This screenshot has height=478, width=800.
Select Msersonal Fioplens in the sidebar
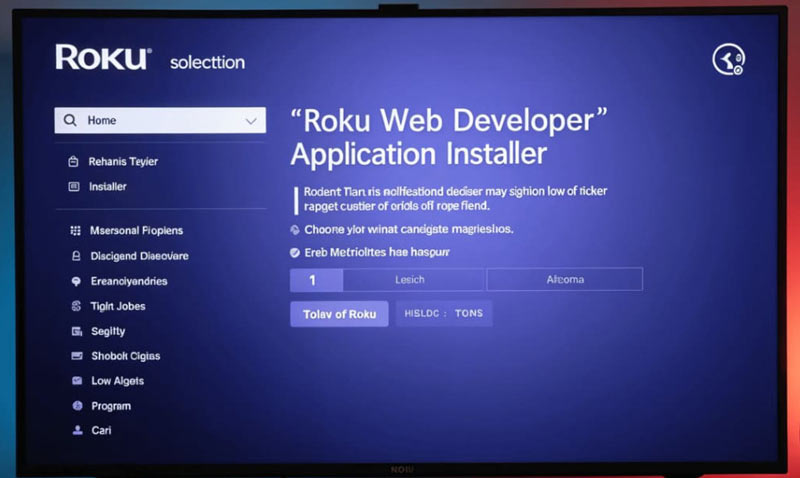136,231
